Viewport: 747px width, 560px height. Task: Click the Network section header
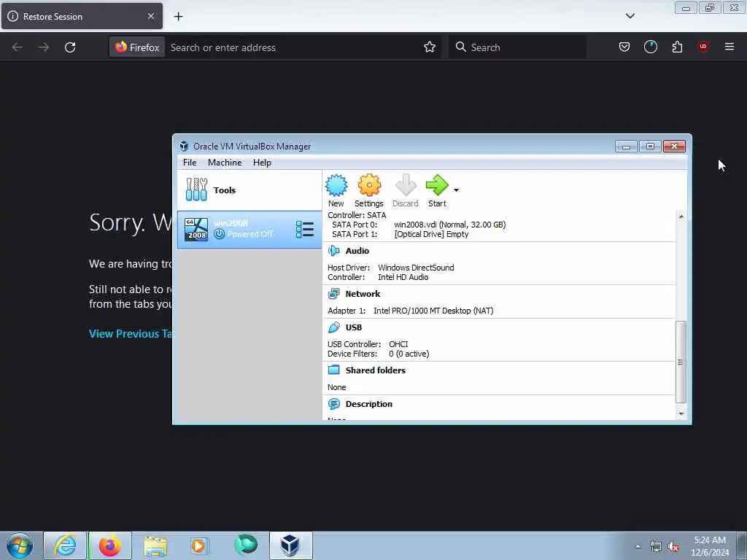(x=363, y=294)
